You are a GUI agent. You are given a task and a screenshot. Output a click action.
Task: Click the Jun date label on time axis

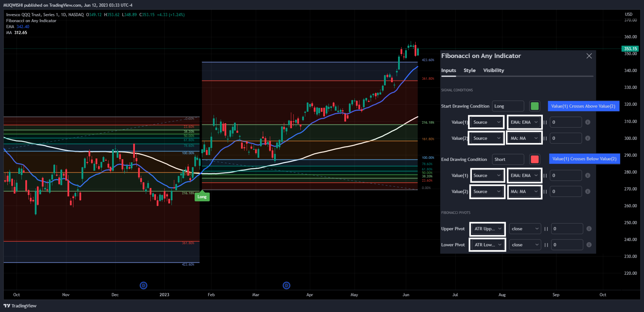[x=406, y=295]
